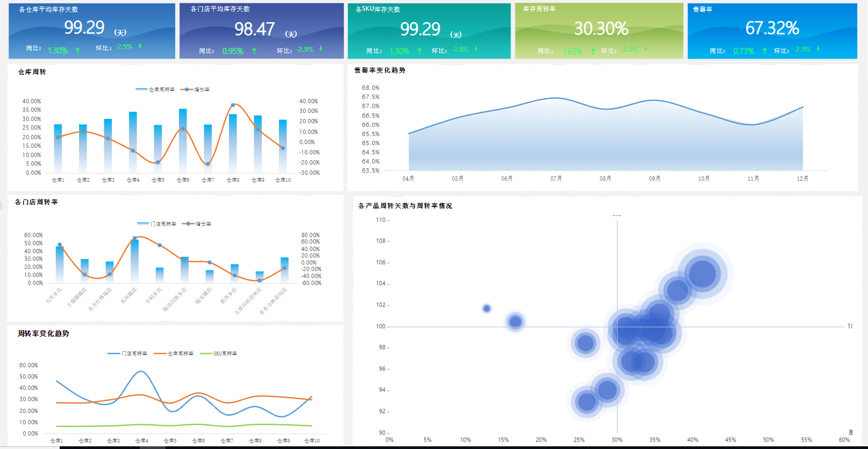The height and width of the screenshot is (449, 868).
Task: Select the 99.29 value in 各SKU库存天数 card
Action: [420, 29]
